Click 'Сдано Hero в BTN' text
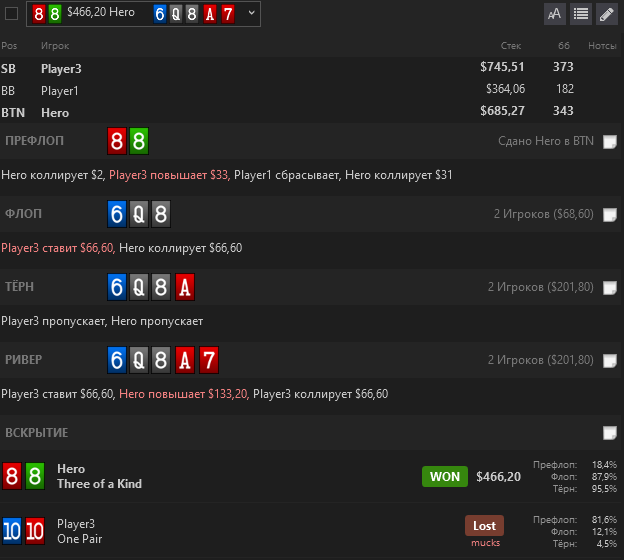This screenshot has width=624, height=560. coord(546,141)
